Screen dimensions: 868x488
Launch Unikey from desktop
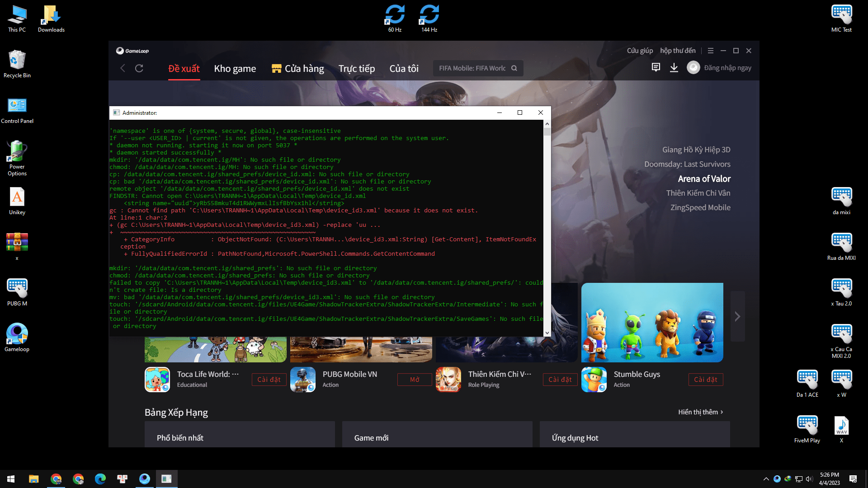coord(17,201)
